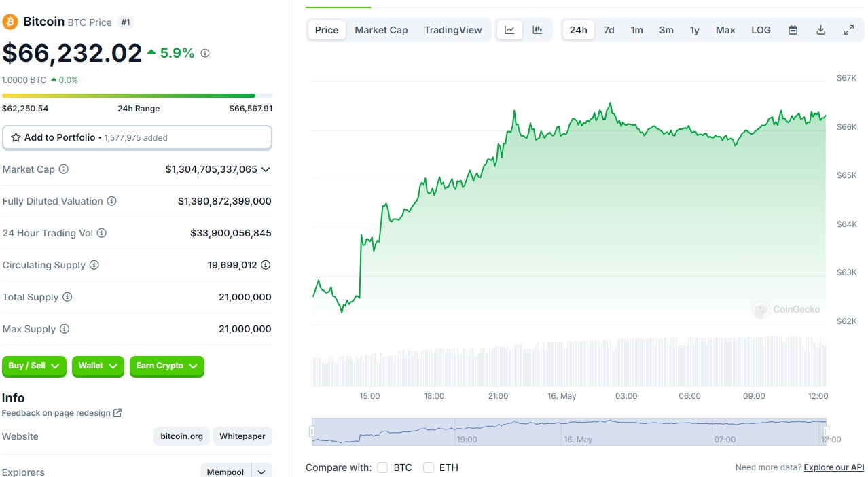
Task: Show 24 Hour Trading Vol info icon
Action: (102, 233)
